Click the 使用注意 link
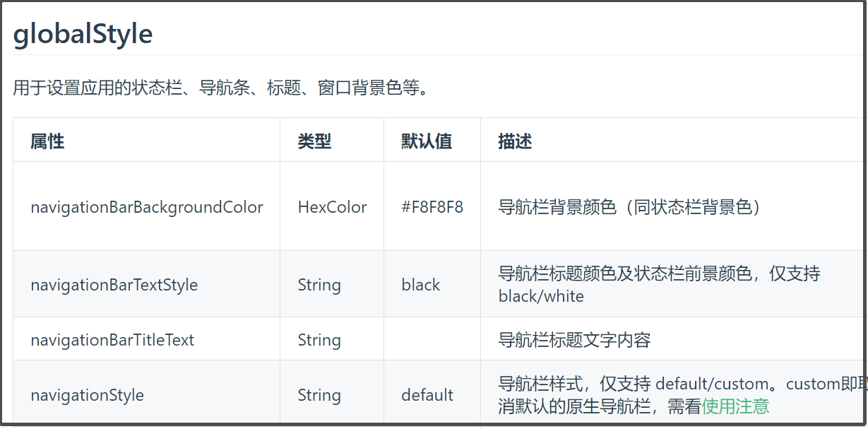Image resolution: width=868 pixels, height=429 pixels. click(735, 406)
